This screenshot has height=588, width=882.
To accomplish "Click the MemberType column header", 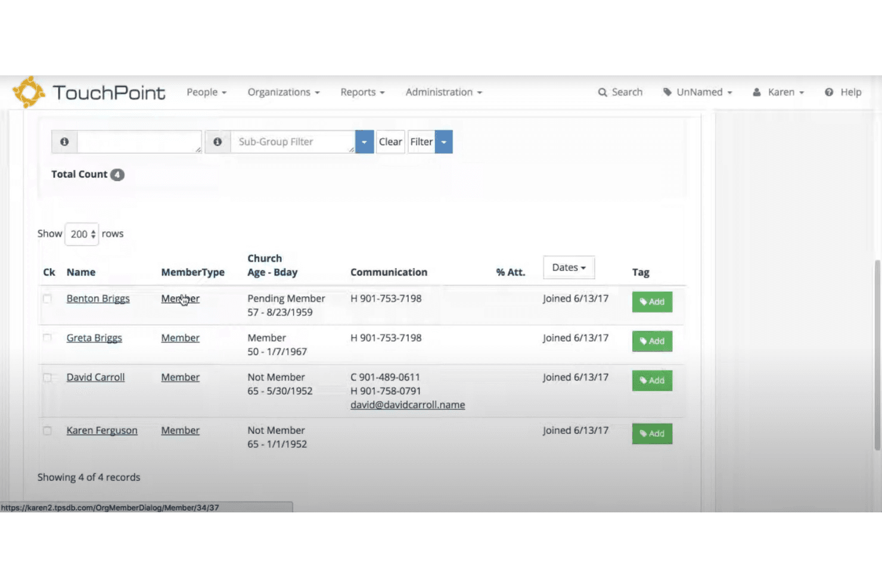I will pyautogui.click(x=192, y=272).
